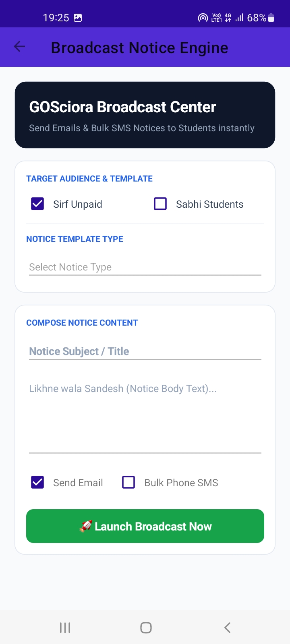Disable the Send Email checkbox
This screenshot has width=290, height=644.
click(x=37, y=482)
